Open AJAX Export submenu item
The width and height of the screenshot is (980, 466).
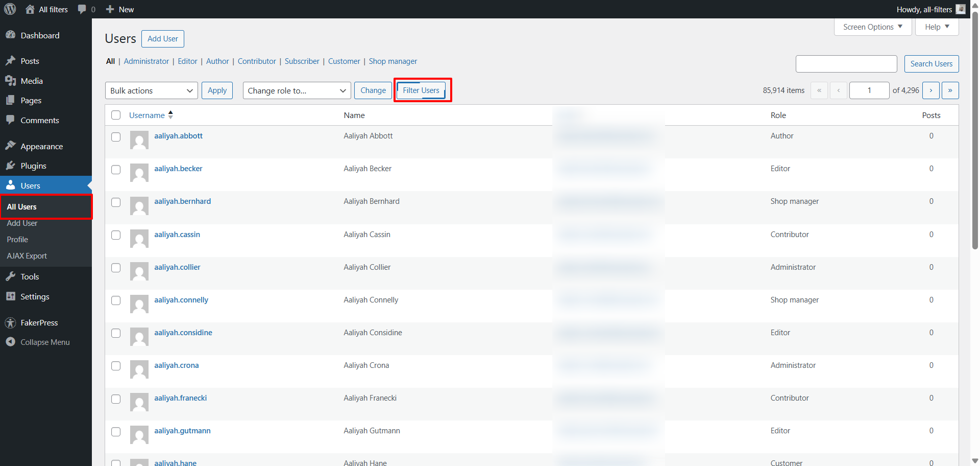(x=27, y=256)
